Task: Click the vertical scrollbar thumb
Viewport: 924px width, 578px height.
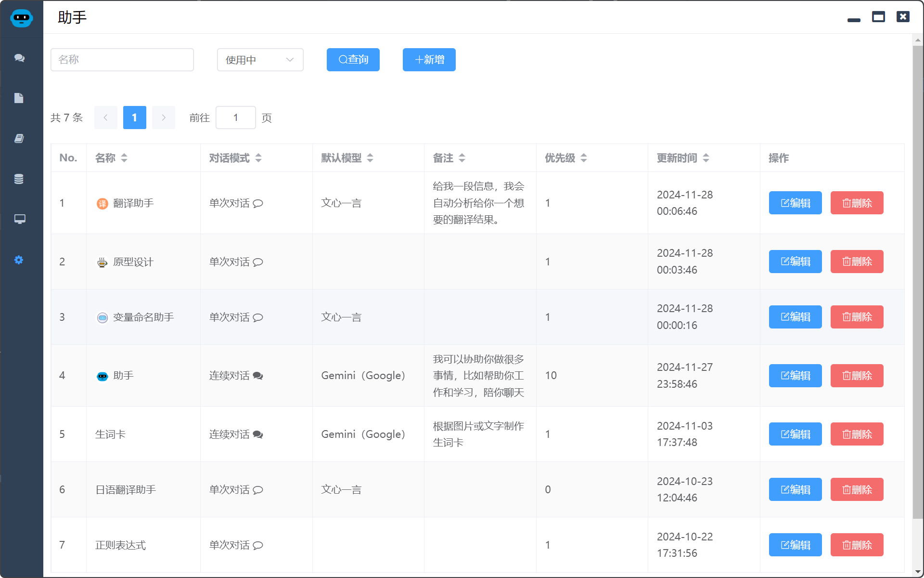Action: point(918,282)
